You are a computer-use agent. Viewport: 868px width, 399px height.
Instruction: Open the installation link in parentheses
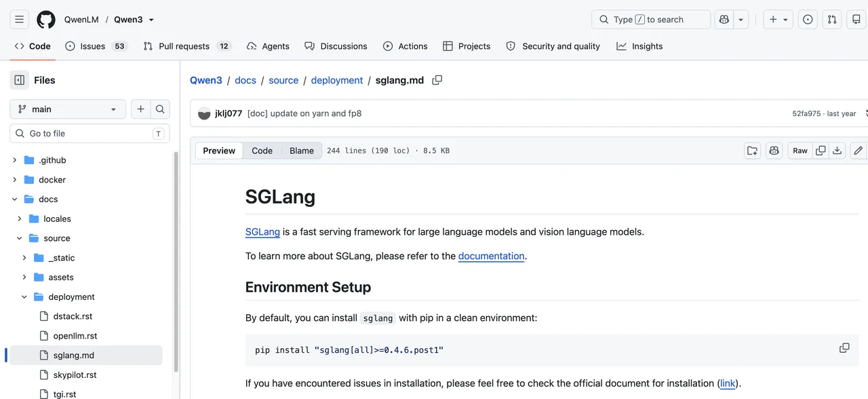click(x=728, y=383)
